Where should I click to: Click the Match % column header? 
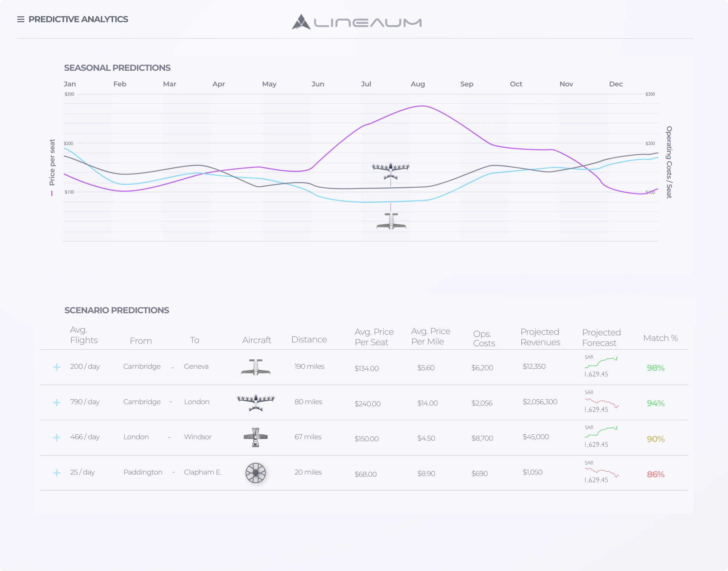(660, 338)
